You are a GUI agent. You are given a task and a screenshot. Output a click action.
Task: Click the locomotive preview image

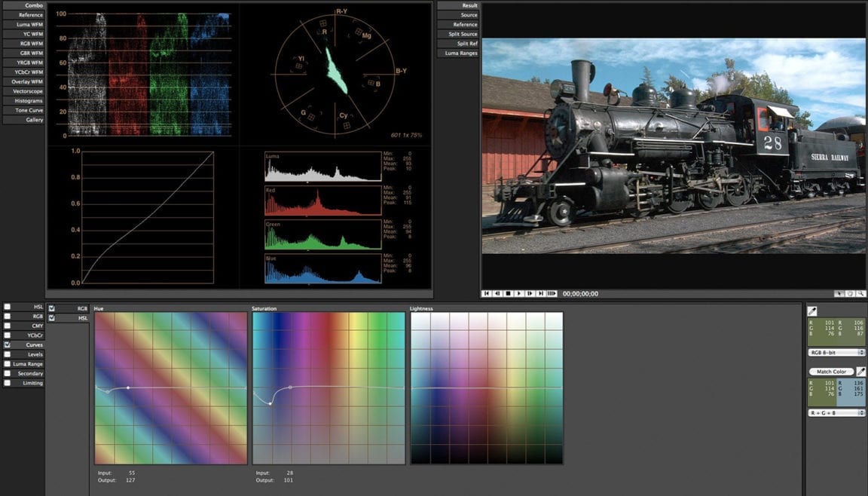pyautogui.click(x=674, y=146)
